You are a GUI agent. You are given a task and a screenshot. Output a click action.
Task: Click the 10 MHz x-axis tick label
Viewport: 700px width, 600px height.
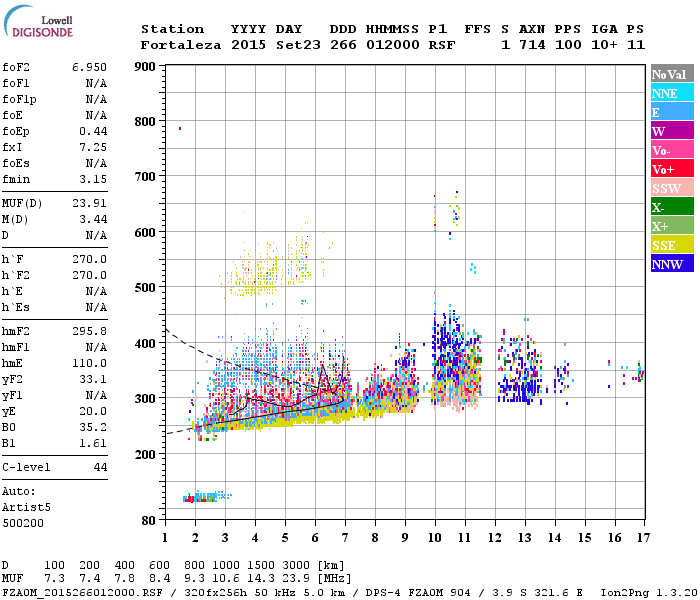pyautogui.click(x=435, y=538)
